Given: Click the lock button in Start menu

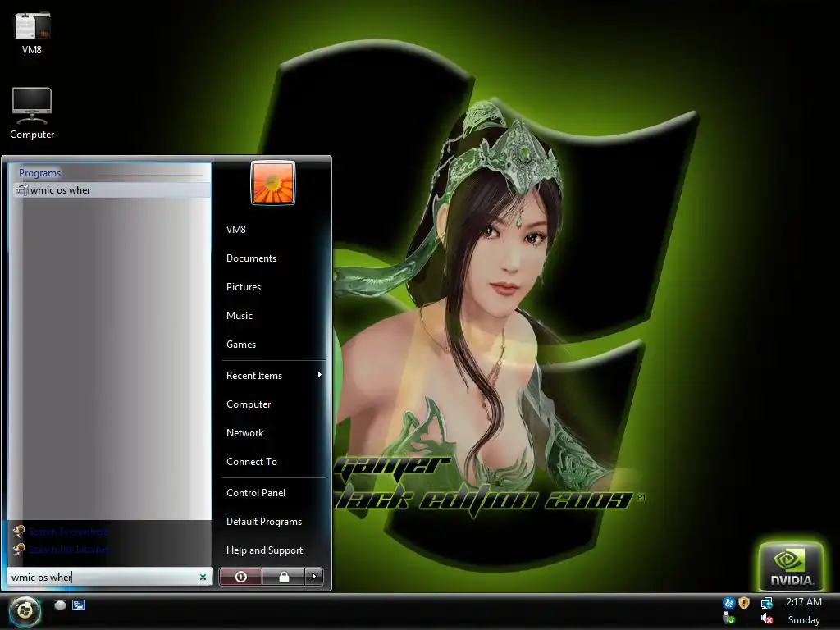Looking at the screenshot, I should coord(284,577).
